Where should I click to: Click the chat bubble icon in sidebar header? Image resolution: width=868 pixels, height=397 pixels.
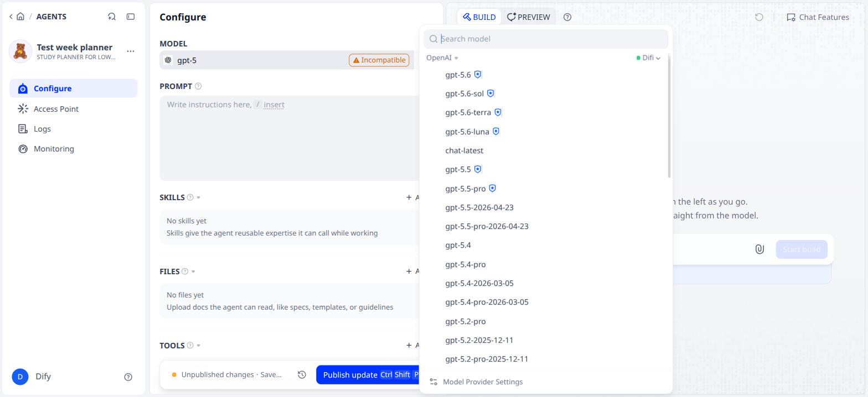pos(112,17)
